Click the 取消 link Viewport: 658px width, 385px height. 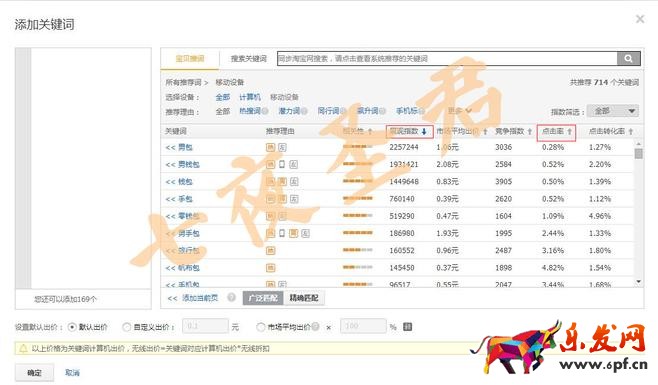[x=72, y=372]
